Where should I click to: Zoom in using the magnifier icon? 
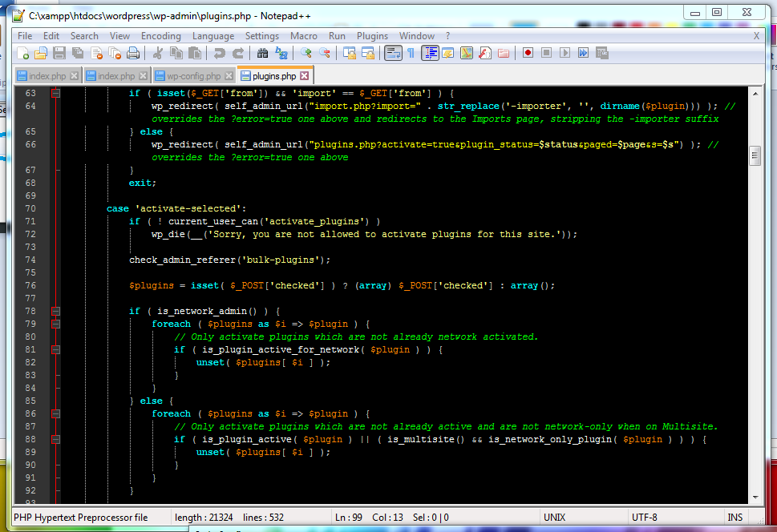(x=306, y=53)
